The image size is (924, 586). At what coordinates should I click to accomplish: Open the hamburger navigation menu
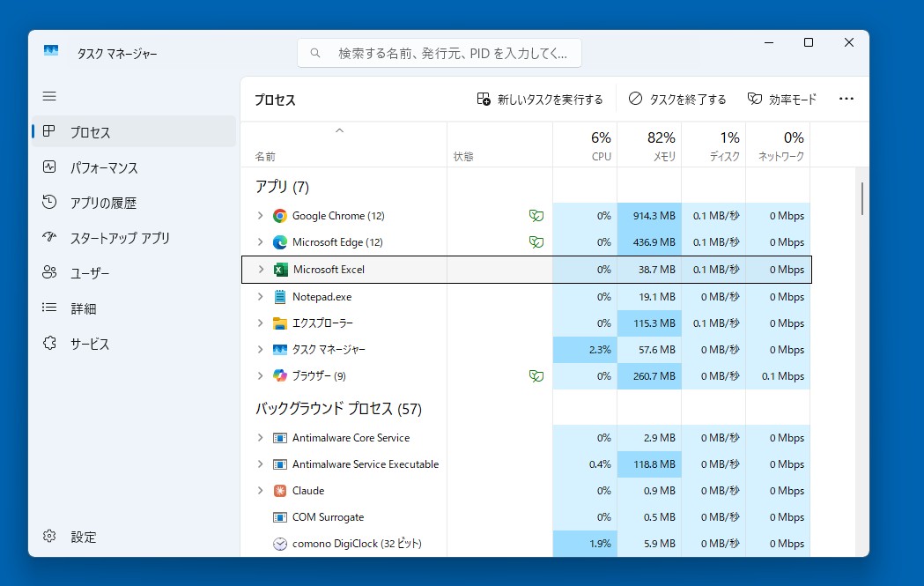coord(49,96)
